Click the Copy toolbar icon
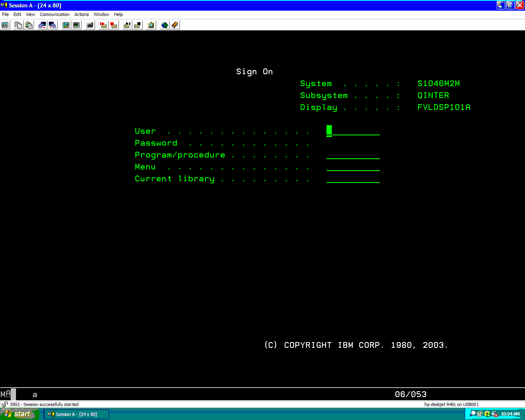The image size is (525, 420). (x=18, y=25)
